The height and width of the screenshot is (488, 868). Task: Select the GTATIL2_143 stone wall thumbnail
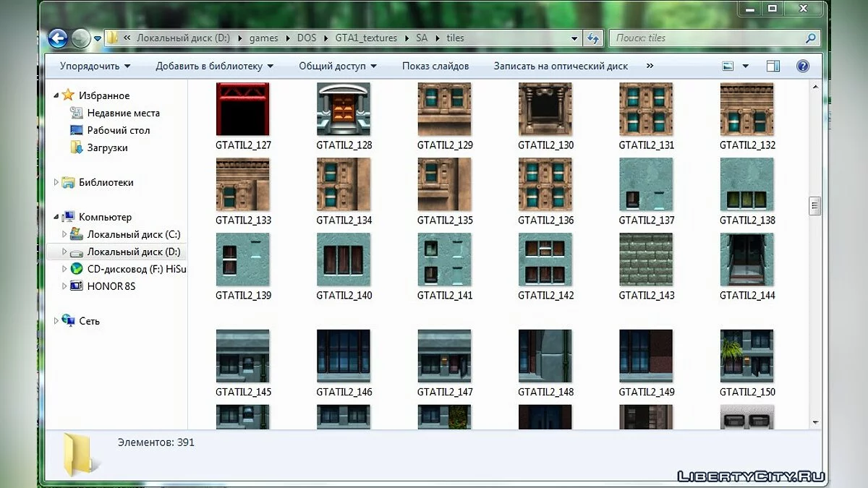[x=646, y=259]
